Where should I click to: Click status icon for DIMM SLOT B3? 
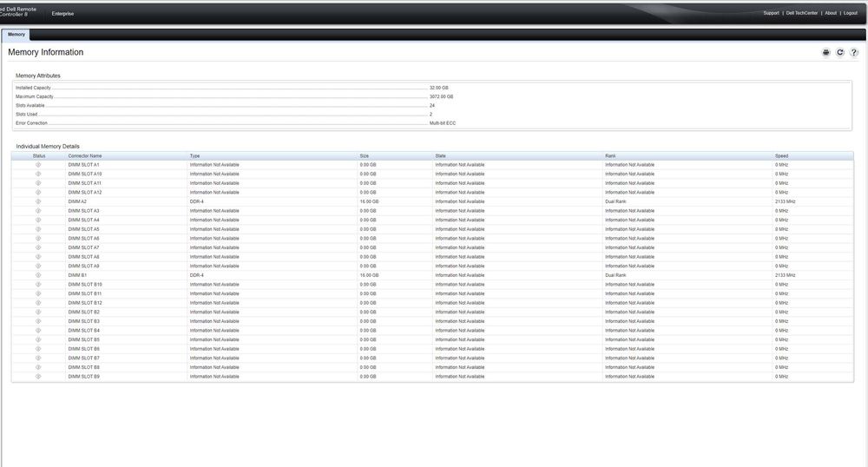pyautogui.click(x=38, y=321)
